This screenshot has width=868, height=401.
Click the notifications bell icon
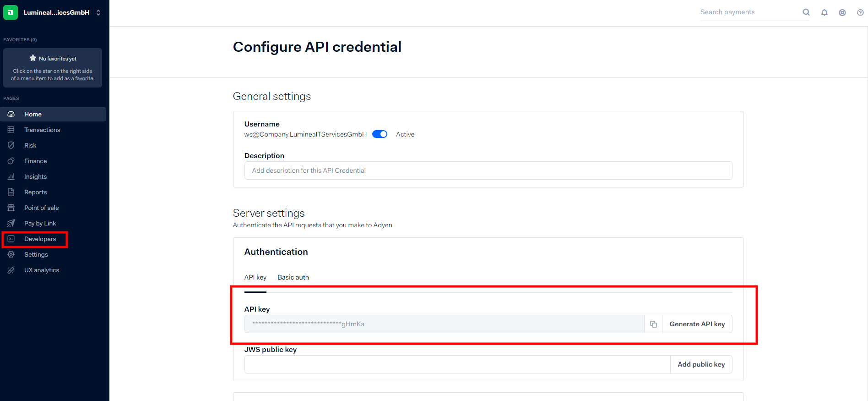click(824, 13)
